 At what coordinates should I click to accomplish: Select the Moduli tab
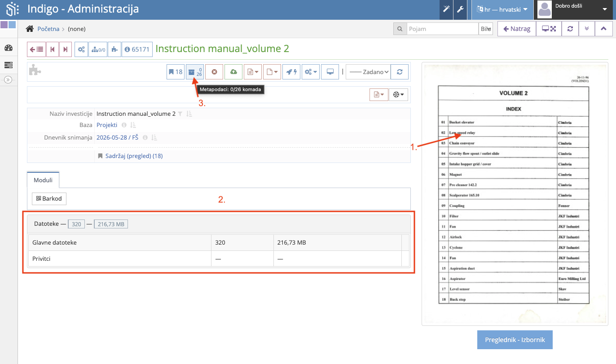[x=43, y=180]
